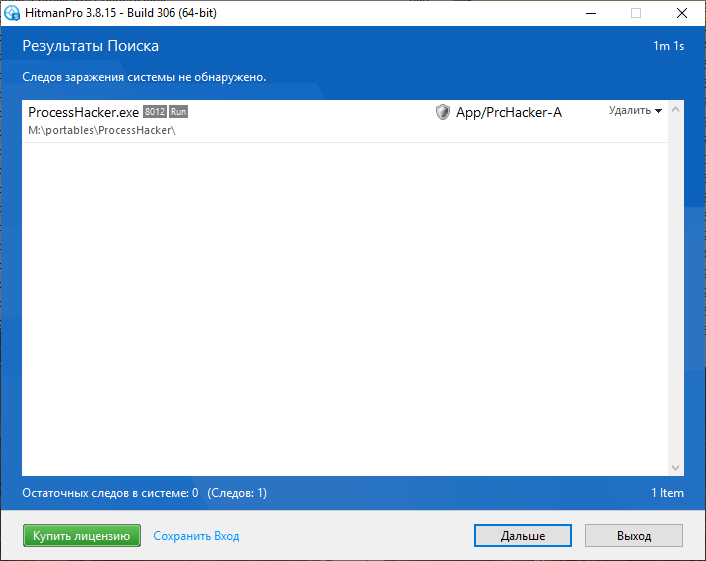The width and height of the screenshot is (706, 561).
Task: Click the (Следов: 1) status text
Action: tap(237, 493)
